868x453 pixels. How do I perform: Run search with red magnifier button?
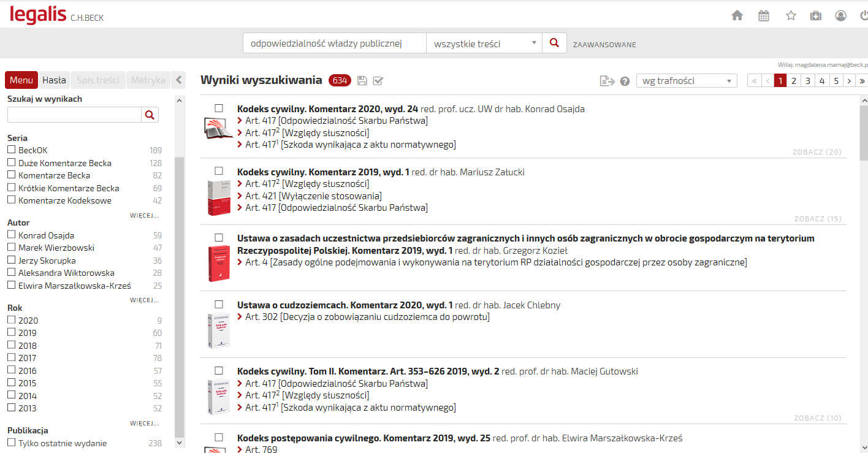pyautogui.click(x=554, y=44)
